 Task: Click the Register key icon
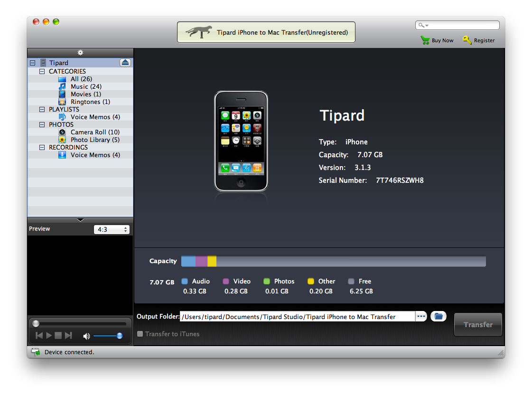point(467,40)
